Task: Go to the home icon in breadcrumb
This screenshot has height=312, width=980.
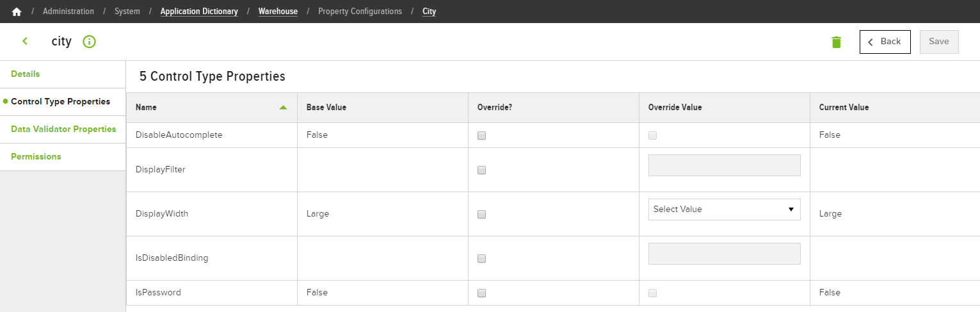Action: (x=17, y=12)
